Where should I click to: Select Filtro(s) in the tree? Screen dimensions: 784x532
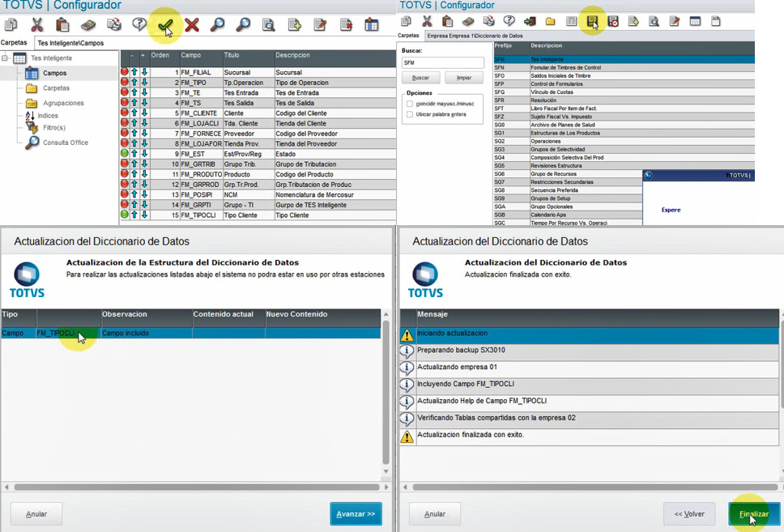coord(54,127)
